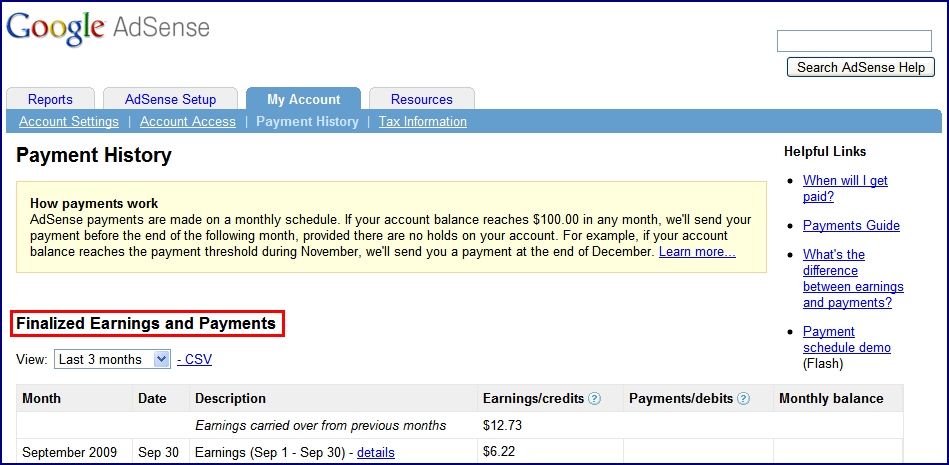Viewport: 949px width, 465px height.
Task: Open the Payments Guide link
Action: (851, 225)
